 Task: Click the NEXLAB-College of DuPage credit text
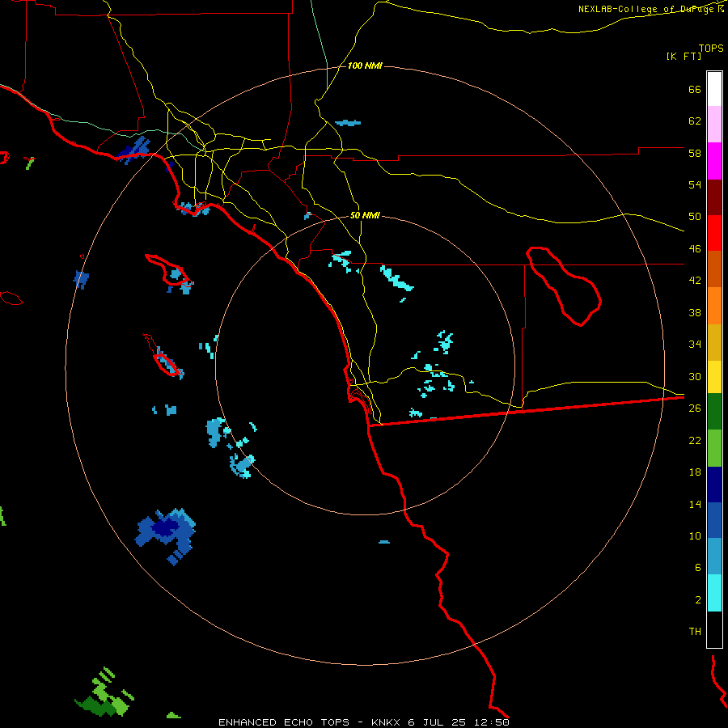click(647, 9)
